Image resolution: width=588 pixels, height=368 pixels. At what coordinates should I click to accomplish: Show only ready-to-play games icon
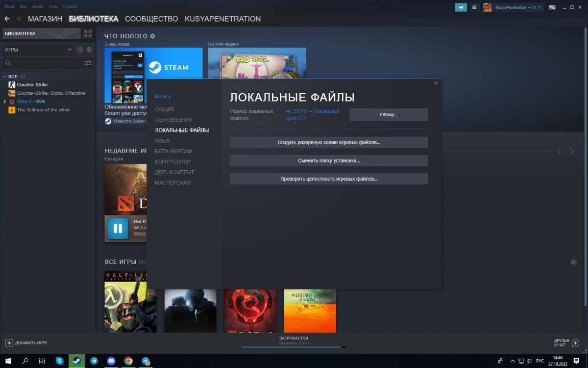pyautogui.click(x=89, y=50)
